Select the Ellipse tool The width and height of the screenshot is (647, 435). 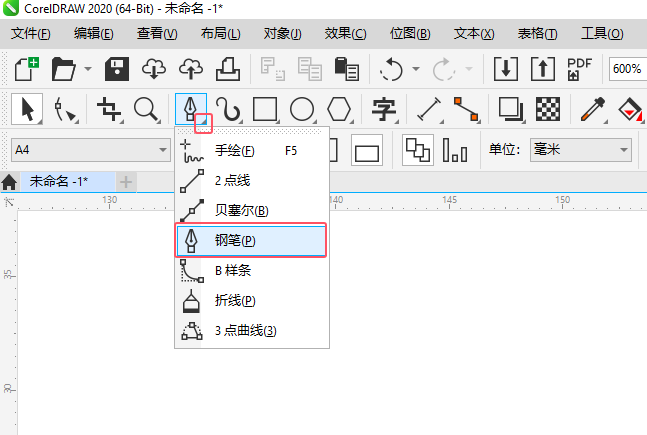click(302, 109)
